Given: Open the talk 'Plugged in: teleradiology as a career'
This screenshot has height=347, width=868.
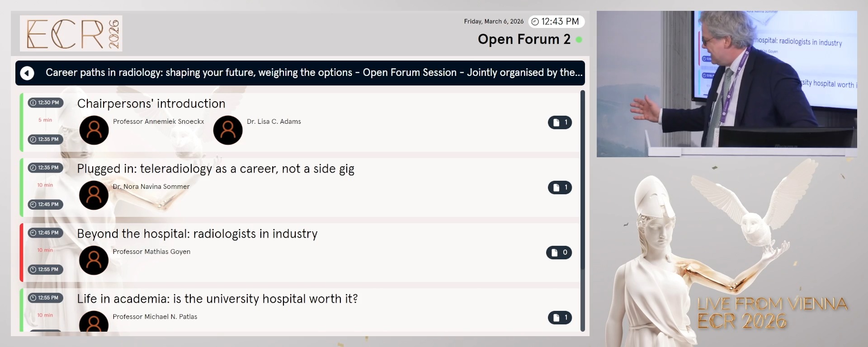Looking at the screenshot, I should pyautogui.click(x=216, y=169).
